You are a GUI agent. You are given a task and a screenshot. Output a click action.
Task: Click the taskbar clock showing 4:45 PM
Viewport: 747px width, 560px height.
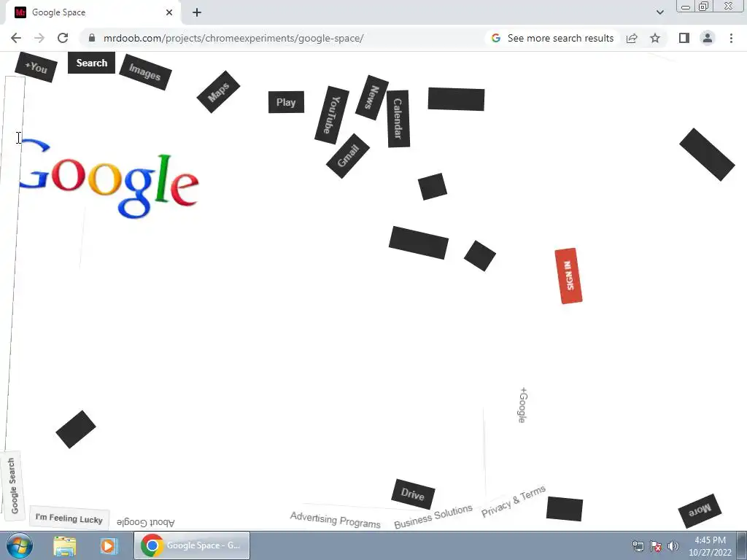(710, 546)
